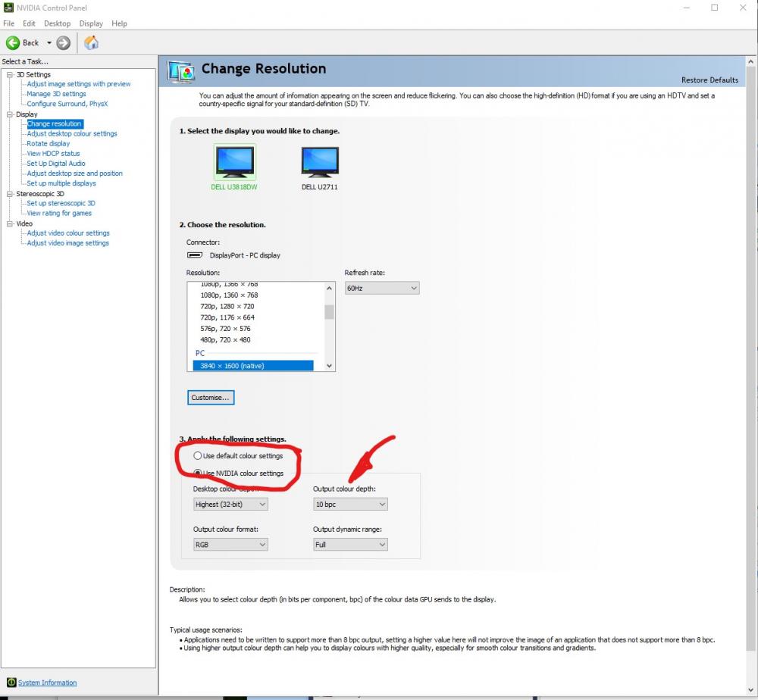Open the Refresh rate dropdown

tap(382, 288)
